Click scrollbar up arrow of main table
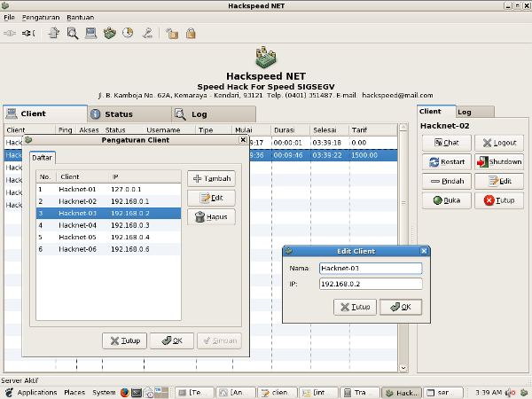The width and height of the screenshot is (532, 399). pyautogui.click(x=403, y=127)
